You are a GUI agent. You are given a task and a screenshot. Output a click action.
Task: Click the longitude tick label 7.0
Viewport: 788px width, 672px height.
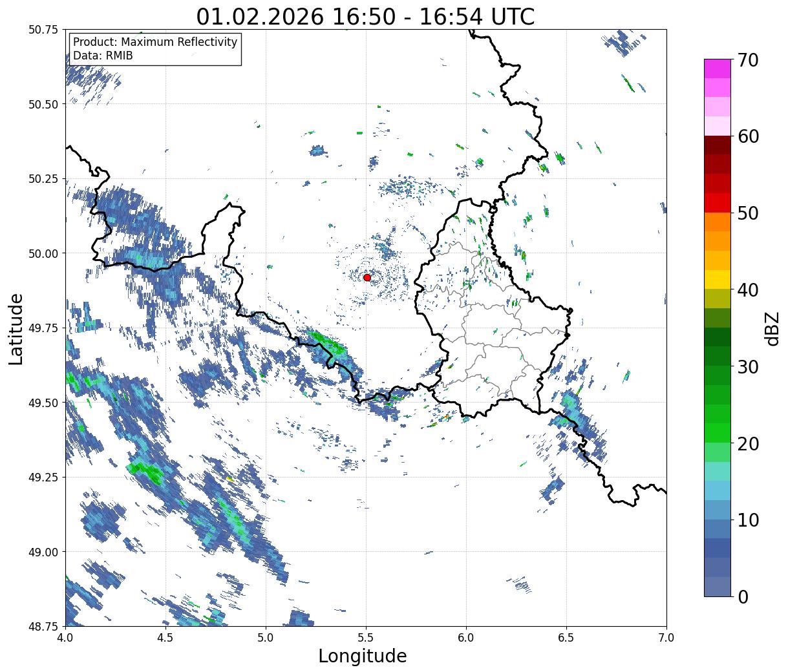666,638
